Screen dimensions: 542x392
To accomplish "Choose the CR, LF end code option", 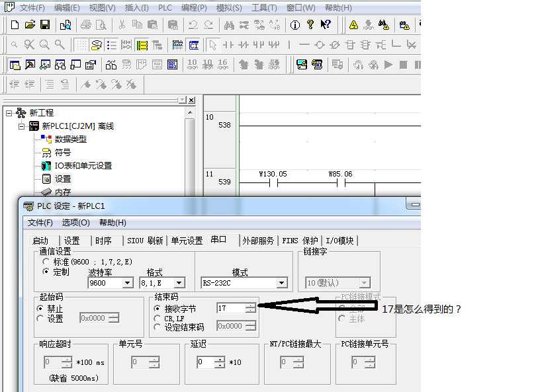I will (x=158, y=318).
